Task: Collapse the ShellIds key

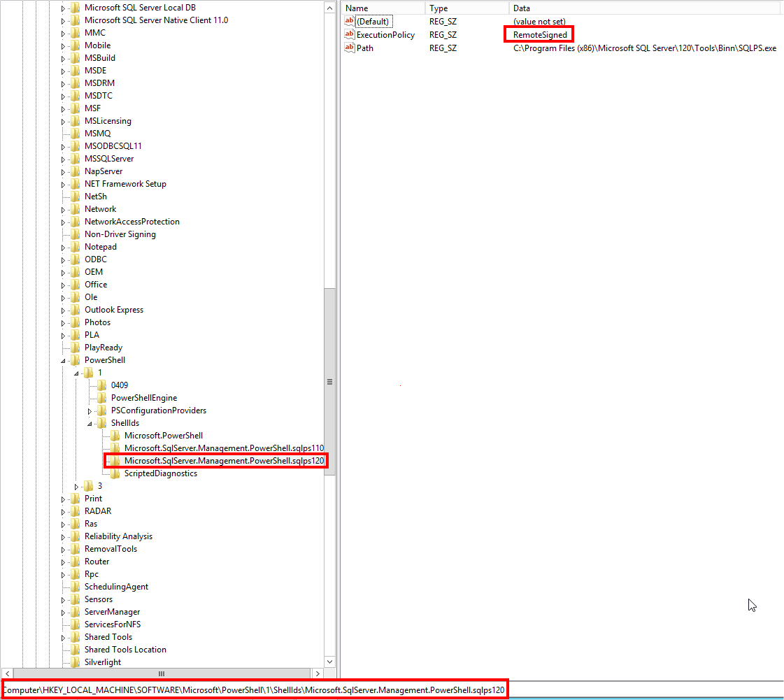Action: 90,424
